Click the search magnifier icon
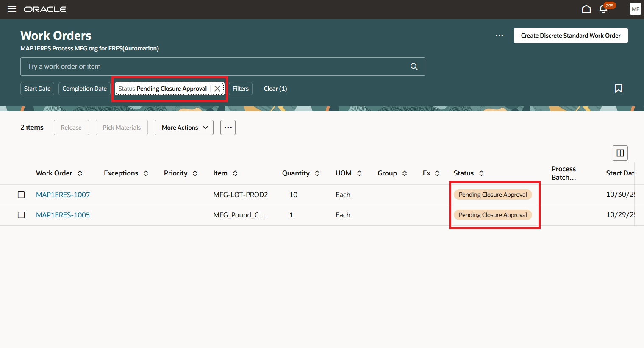The image size is (644, 348). click(414, 67)
